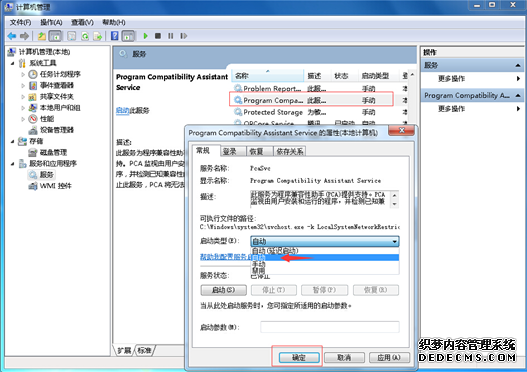Select 共享文件夹 in the tree

tap(56, 96)
